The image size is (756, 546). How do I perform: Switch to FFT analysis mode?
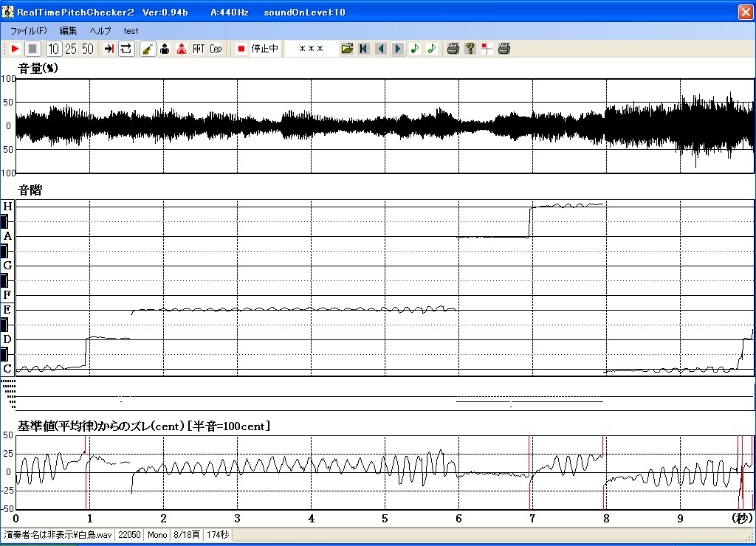199,49
